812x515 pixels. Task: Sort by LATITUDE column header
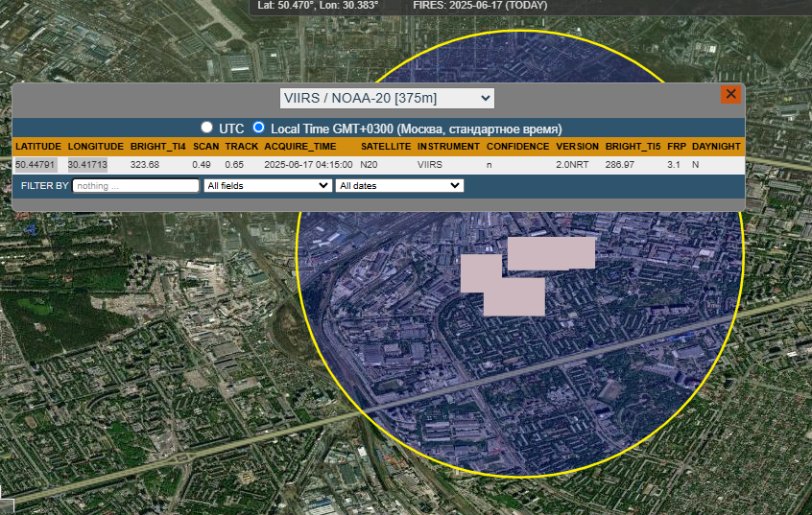pyautogui.click(x=38, y=147)
